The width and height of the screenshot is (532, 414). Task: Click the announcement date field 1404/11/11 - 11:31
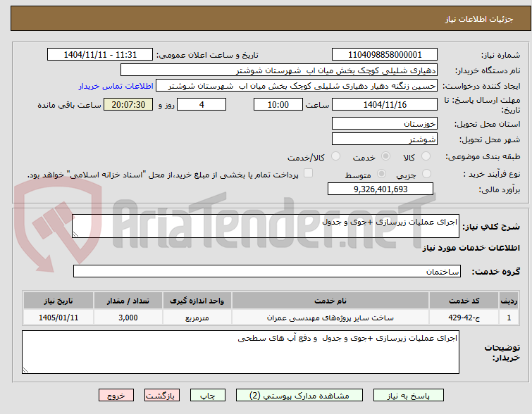point(100,55)
